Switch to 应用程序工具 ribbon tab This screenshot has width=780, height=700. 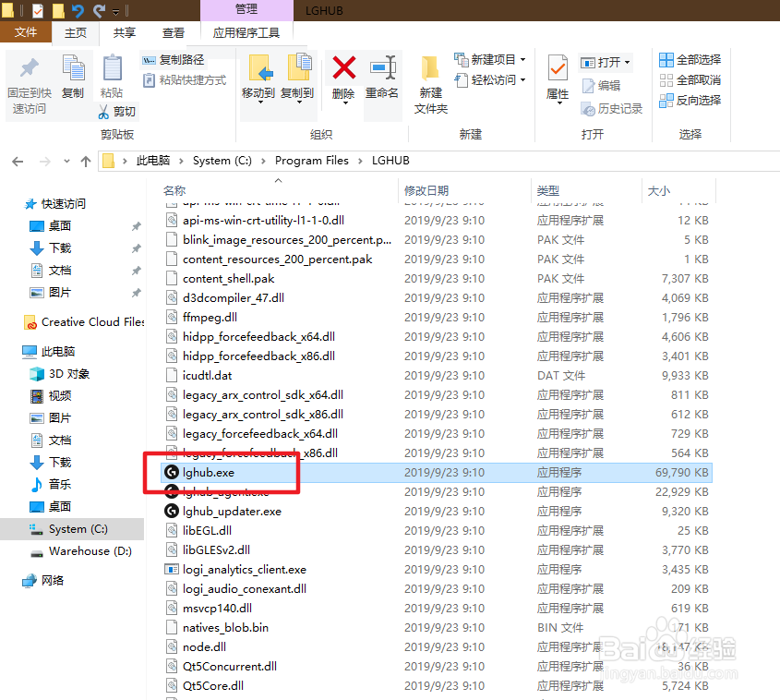(x=246, y=33)
